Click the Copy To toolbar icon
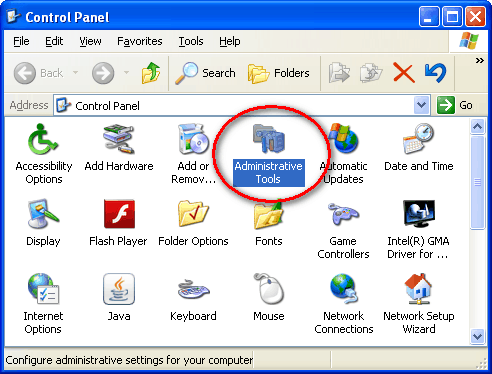This screenshot has height=374, width=492. [x=371, y=73]
